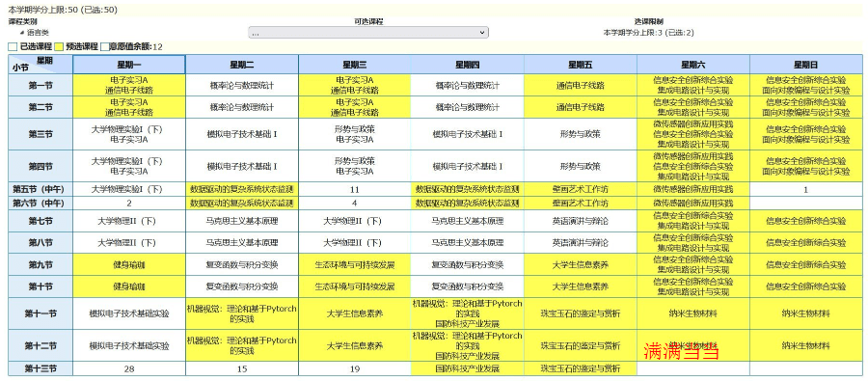This screenshot has height=381, width=868.
Task: Select 星期二 第一节 cell 概率论与数理统计
Action: 242,85
